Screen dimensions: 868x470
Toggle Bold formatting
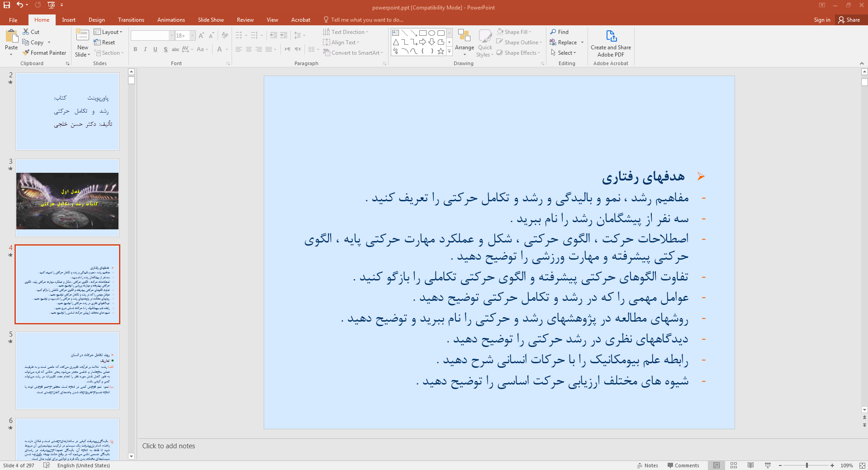(x=135, y=49)
